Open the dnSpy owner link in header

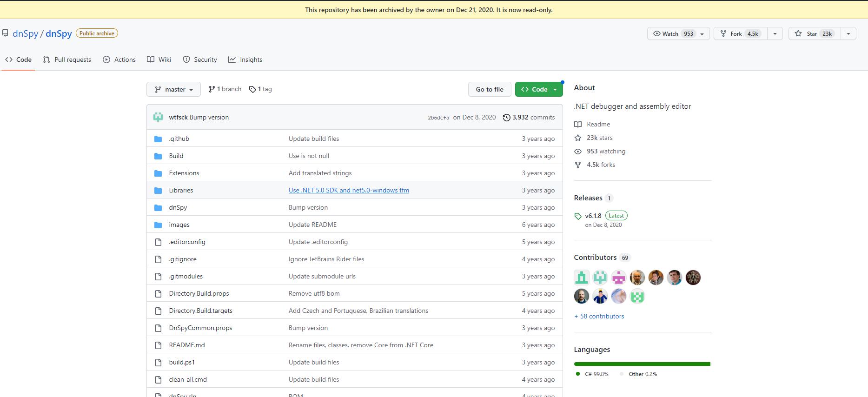(x=26, y=33)
